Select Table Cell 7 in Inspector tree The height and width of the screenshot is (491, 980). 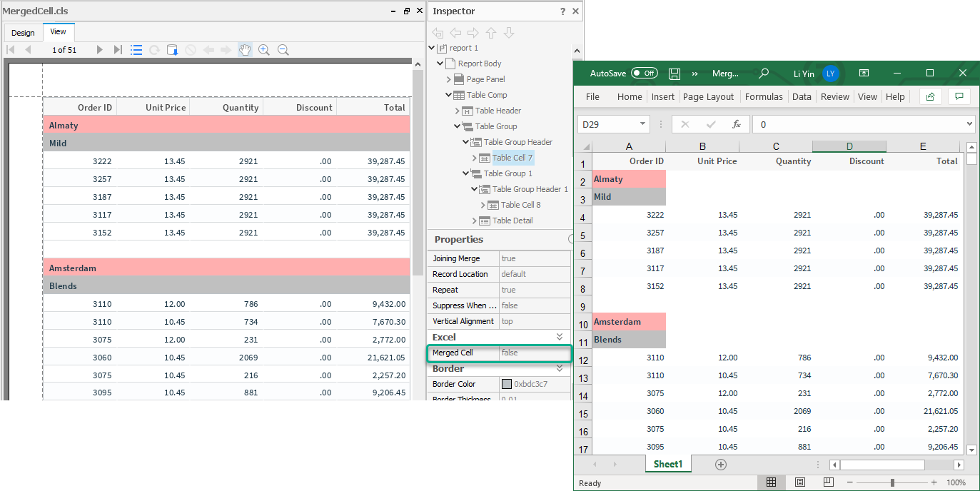coord(512,158)
